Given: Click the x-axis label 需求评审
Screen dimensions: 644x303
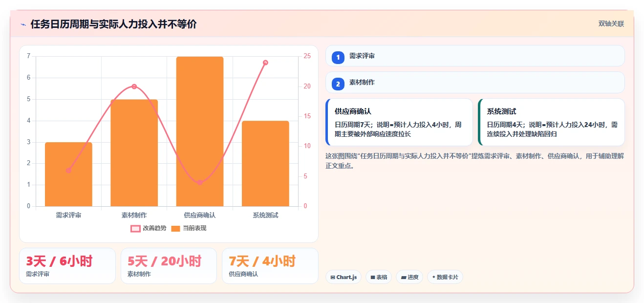Looking at the screenshot, I should [68, 215].
